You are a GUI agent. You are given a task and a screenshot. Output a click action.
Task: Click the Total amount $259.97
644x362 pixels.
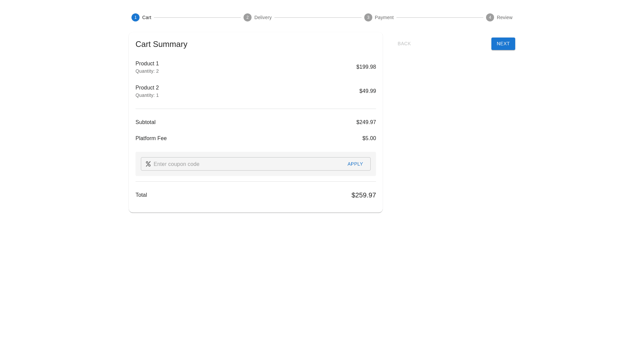pos(363,195)
